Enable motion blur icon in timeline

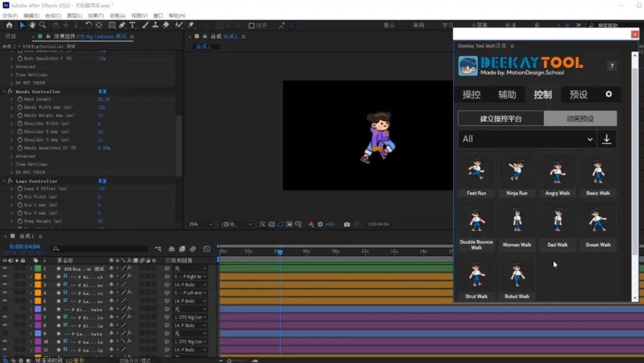(193, 249)
